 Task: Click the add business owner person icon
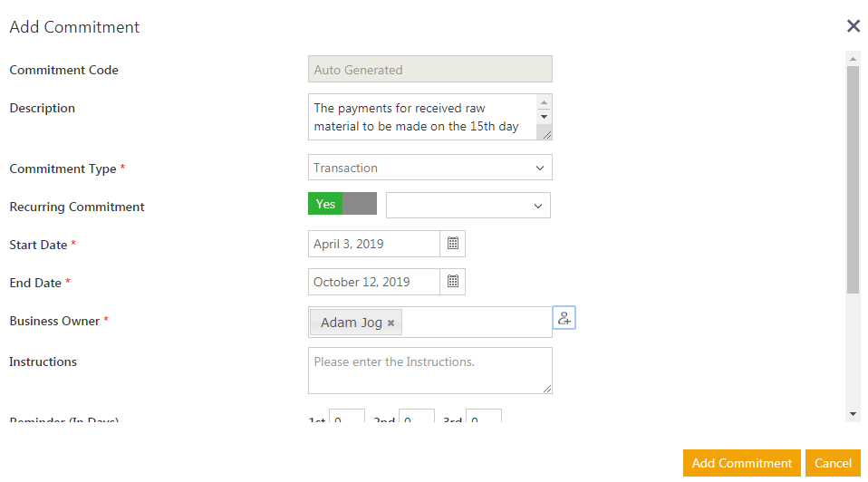pyautogui.click(x=564, y=318)
